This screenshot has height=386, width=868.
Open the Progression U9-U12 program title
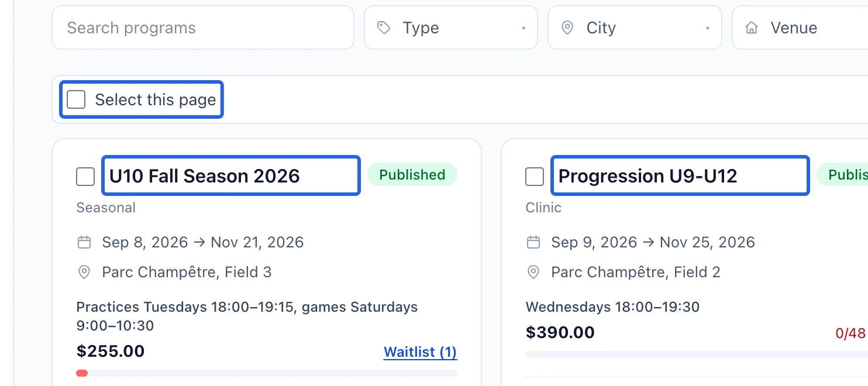click(648, 175)
